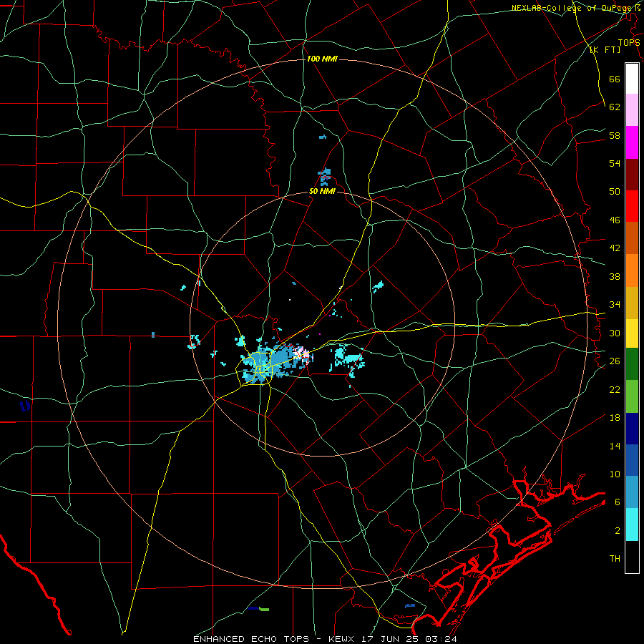Click the '6' legend value

point(618,502)
